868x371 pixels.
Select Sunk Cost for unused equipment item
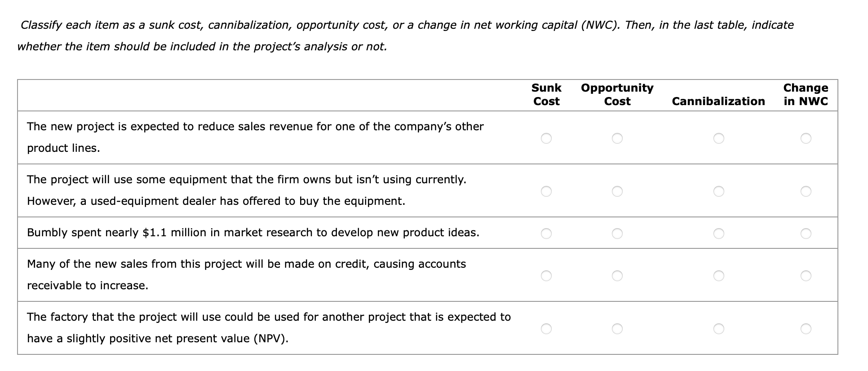point(547,191)
